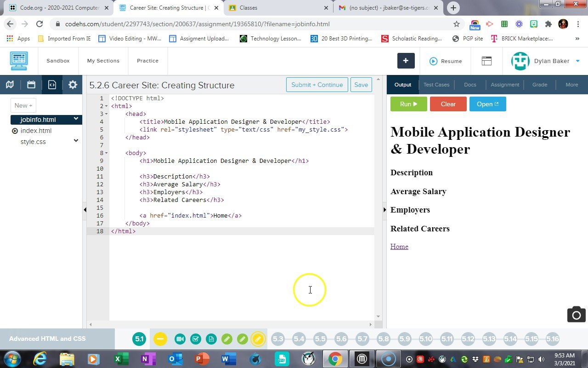Switch to the Docs tab
Screen dimensions: 588x368
470,85
